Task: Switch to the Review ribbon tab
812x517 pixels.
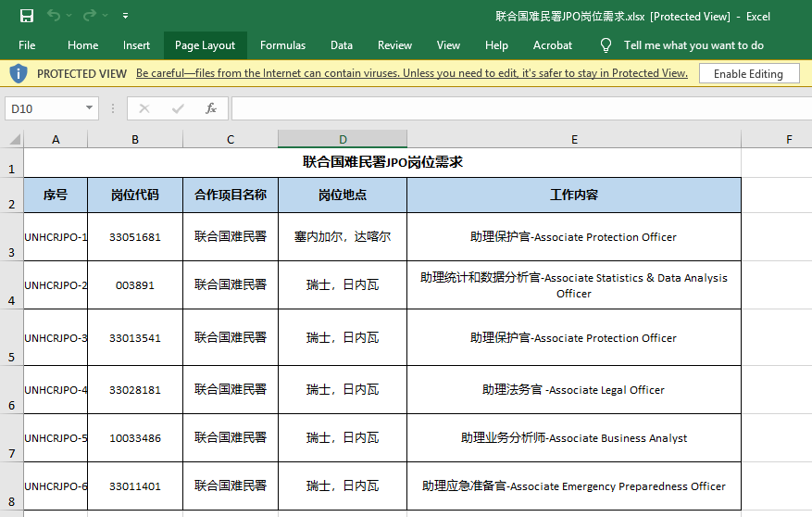Action: pyautogui.click(x=394, y=45)
